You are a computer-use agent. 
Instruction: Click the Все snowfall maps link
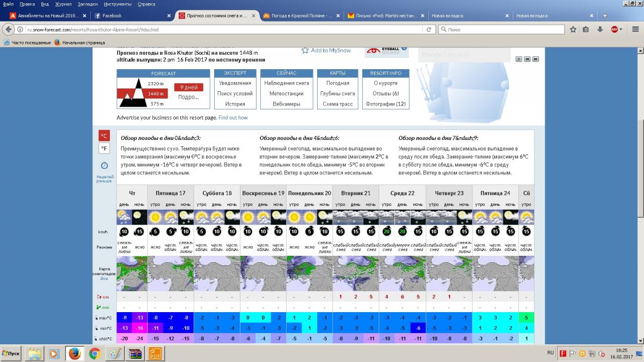pos(104,279)
